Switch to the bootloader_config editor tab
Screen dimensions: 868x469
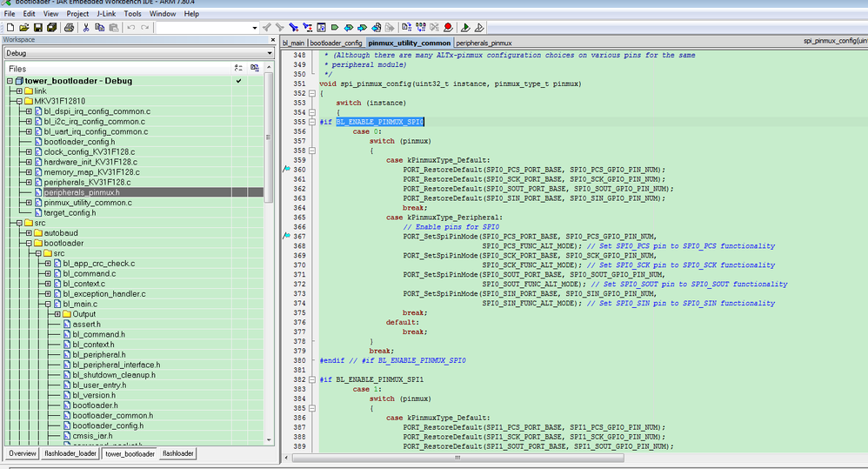[x=336, y=42]
